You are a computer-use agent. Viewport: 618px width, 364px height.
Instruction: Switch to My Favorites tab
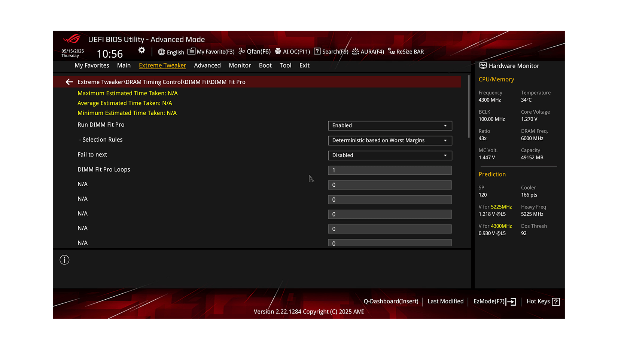click(x=92, y=65)
